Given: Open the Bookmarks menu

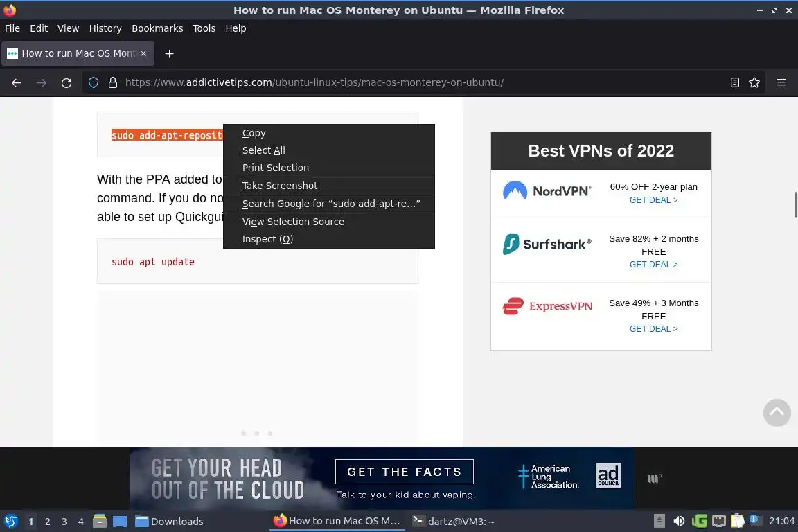Looking at the screenshot, I should point(157,28).
